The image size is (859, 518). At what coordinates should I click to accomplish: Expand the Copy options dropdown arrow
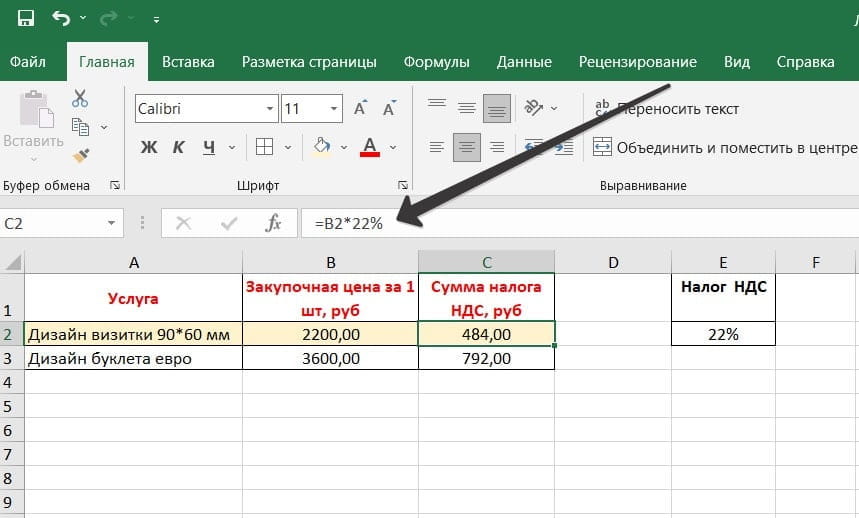click(x=104, y=128)
